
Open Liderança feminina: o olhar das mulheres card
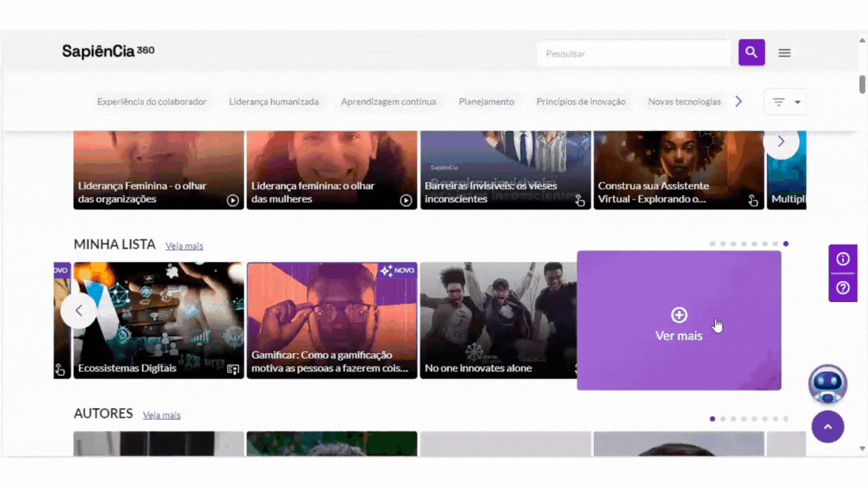coord(332,170)
